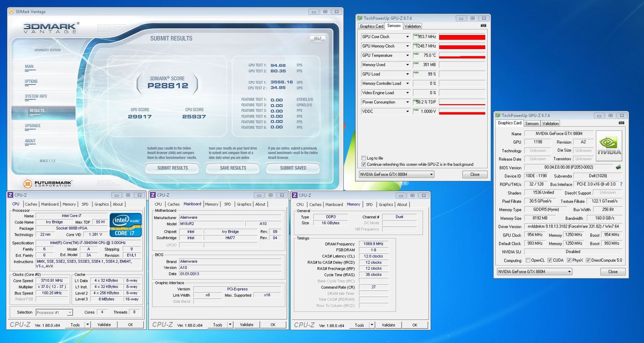Open the GPU Memory Clock sensor dropdown
This screenshot has height=343, width=644.
tap(407, 46)
